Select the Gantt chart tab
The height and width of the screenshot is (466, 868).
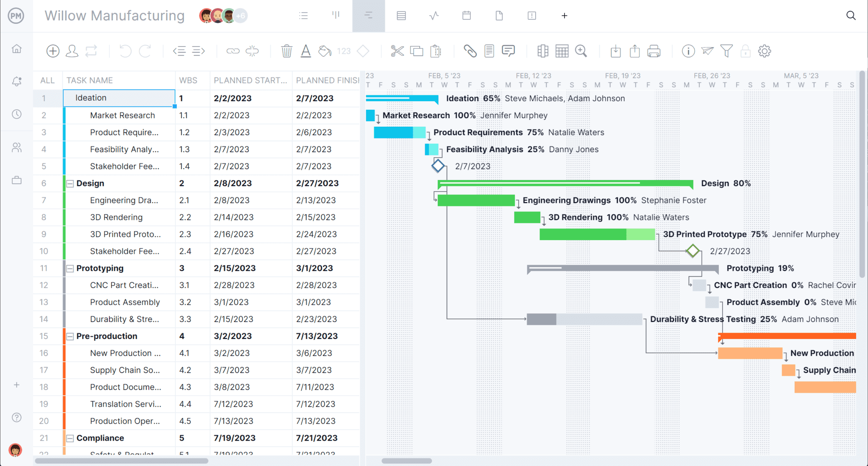(x=368, y=16)
